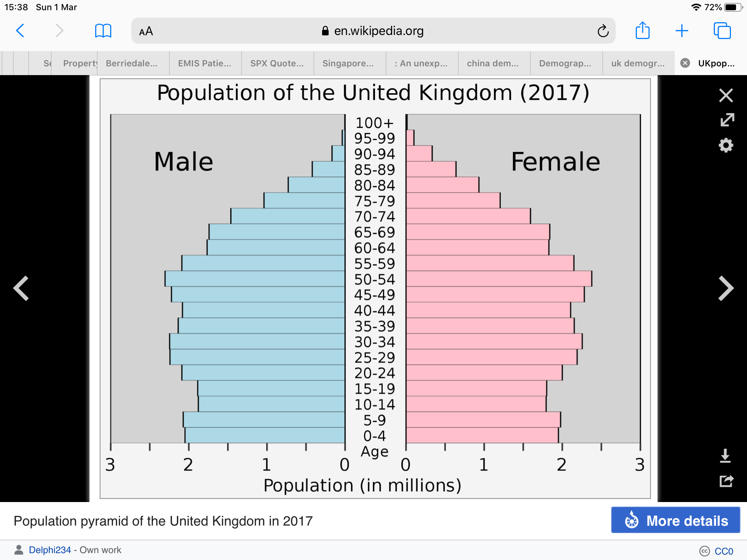This screenshot has width=747, height=560.
Task: Tap the Safari back arrow
Action: pyautogui.click(x=20, y=31)
